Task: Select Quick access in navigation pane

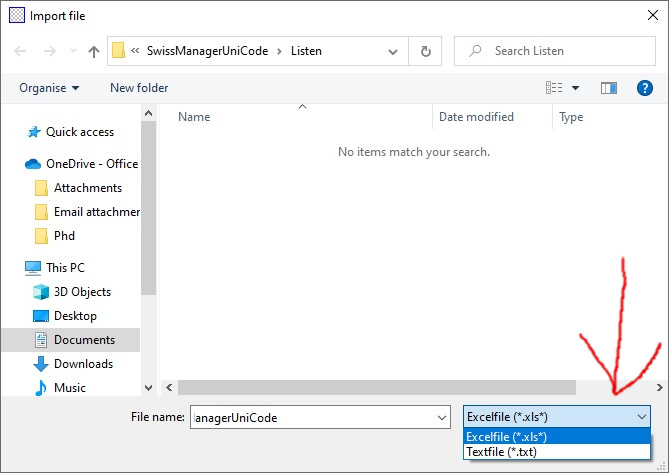Action: (79, 132)
